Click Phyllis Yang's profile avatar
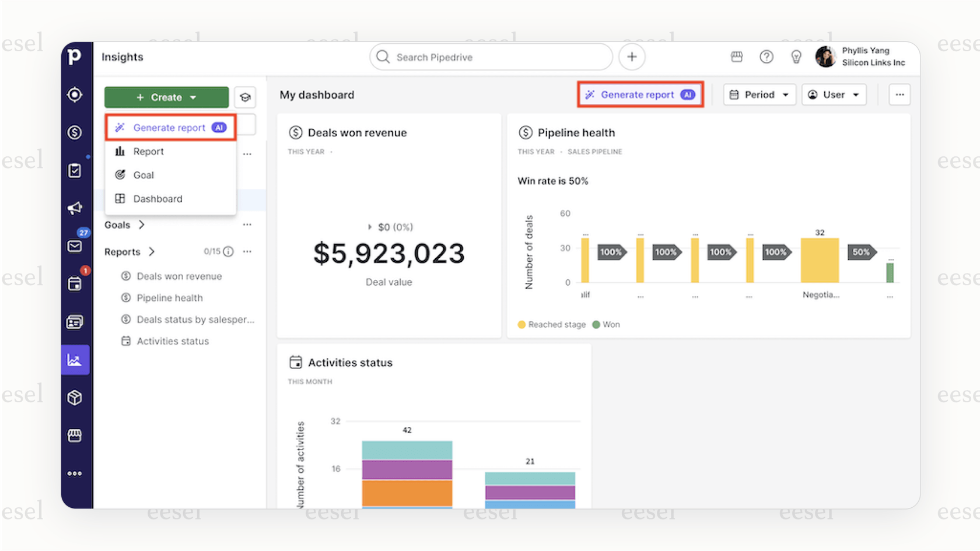This screenshot has width=980, height=551. (825, 57)
